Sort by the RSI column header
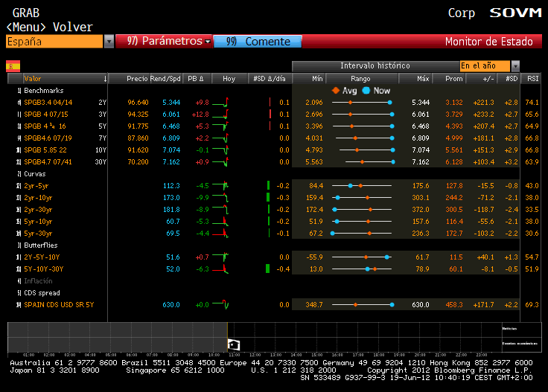Screen dimensions: 548x392 tap(532, 78)
